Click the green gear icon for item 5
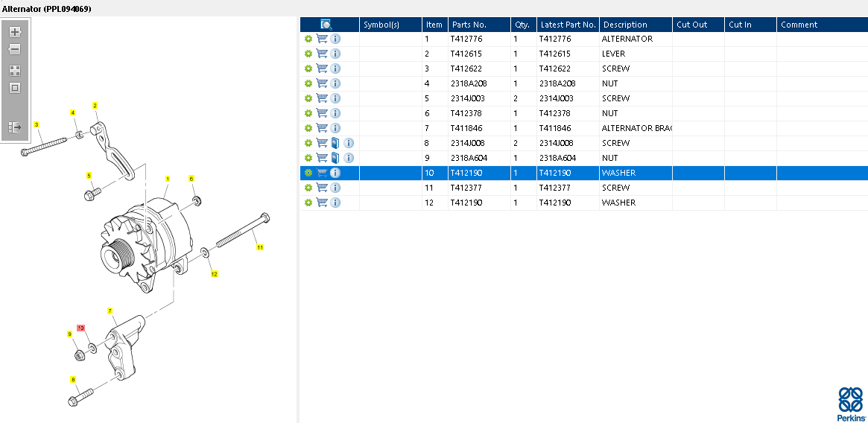The image size is (868, 423). coord(308,98)
